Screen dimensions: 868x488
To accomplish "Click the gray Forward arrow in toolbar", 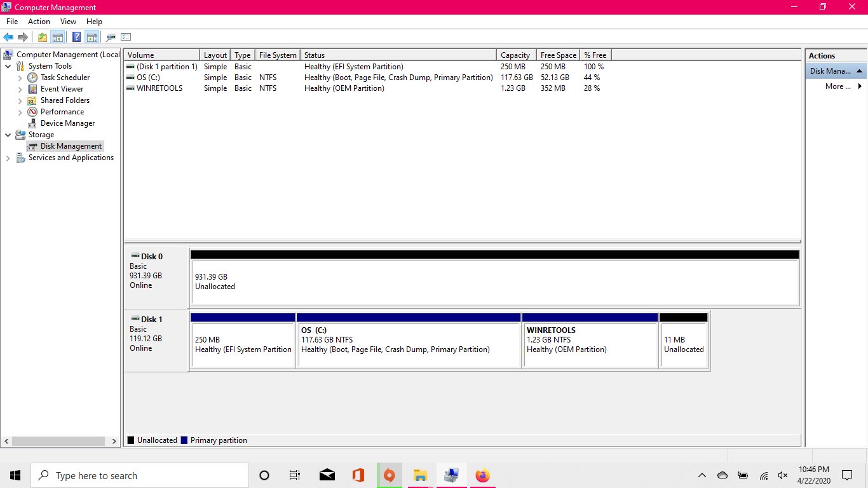I will [x=23, y=37].
